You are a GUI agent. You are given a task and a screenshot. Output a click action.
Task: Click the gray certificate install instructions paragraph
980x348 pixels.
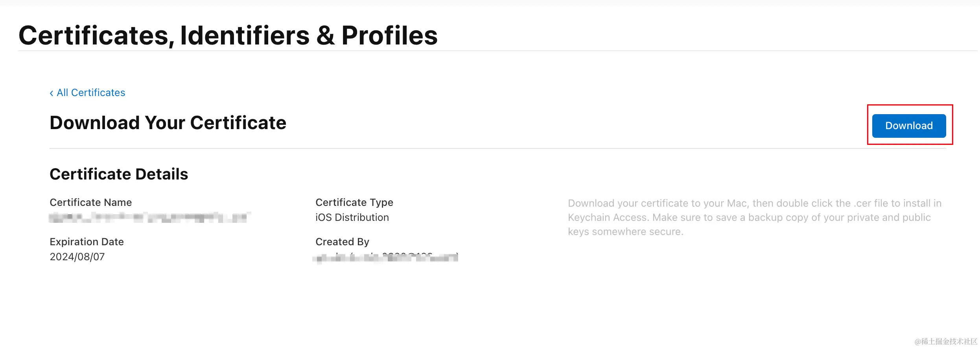[x=754, y=217]
